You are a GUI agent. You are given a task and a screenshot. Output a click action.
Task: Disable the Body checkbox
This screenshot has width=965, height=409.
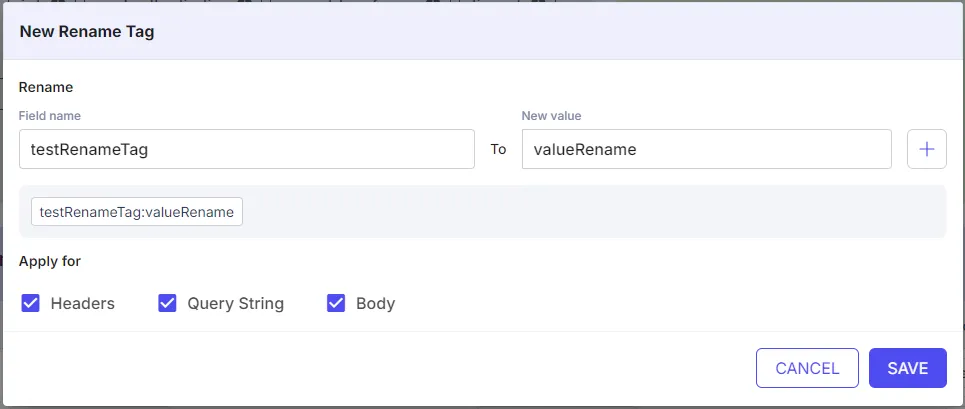click(336, 303)
